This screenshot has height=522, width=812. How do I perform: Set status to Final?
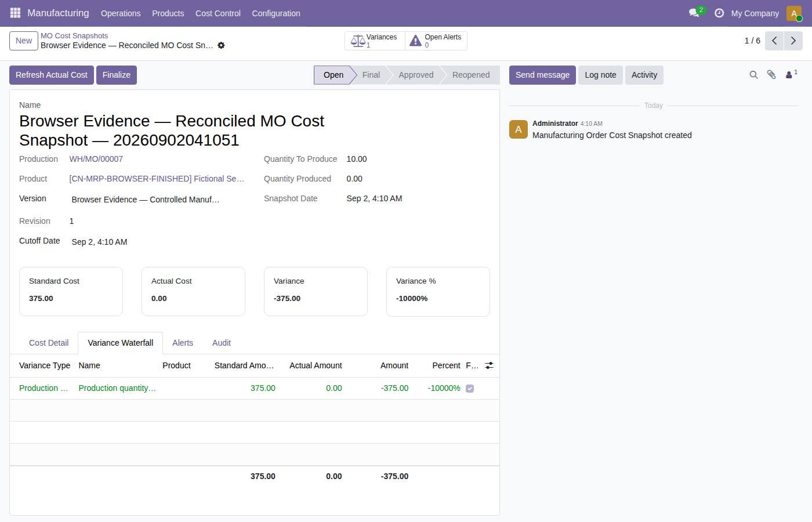pos(371,75)
